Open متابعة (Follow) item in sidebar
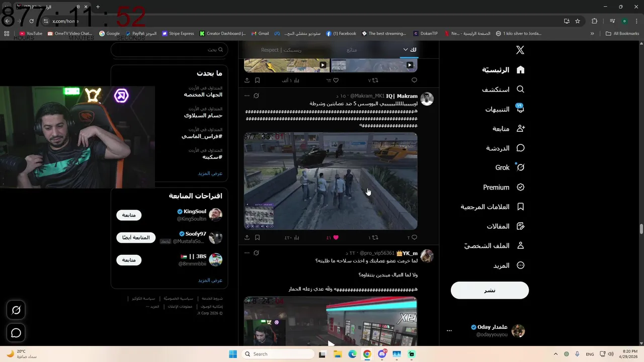644x362 pixels. (509, 129)
